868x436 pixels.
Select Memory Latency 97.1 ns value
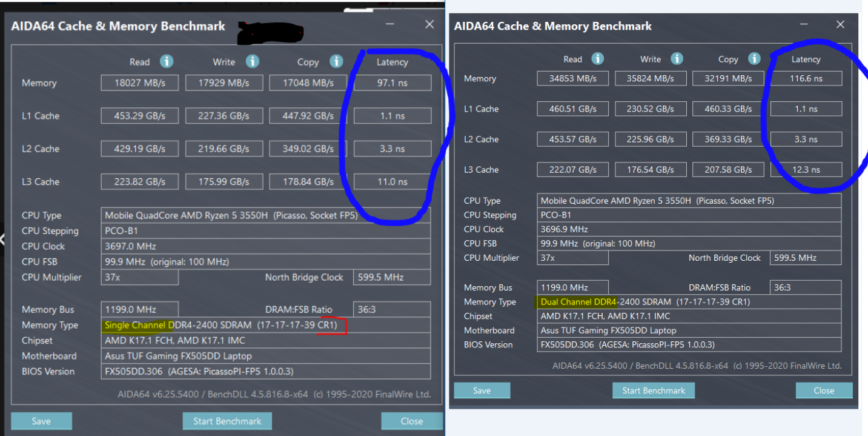tap(393, 82)
